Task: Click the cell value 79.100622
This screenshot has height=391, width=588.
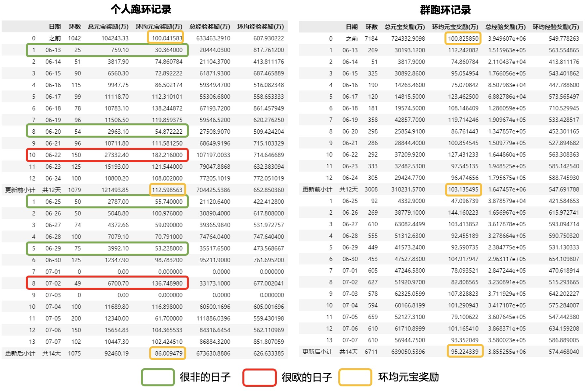Action: (465, 317)
